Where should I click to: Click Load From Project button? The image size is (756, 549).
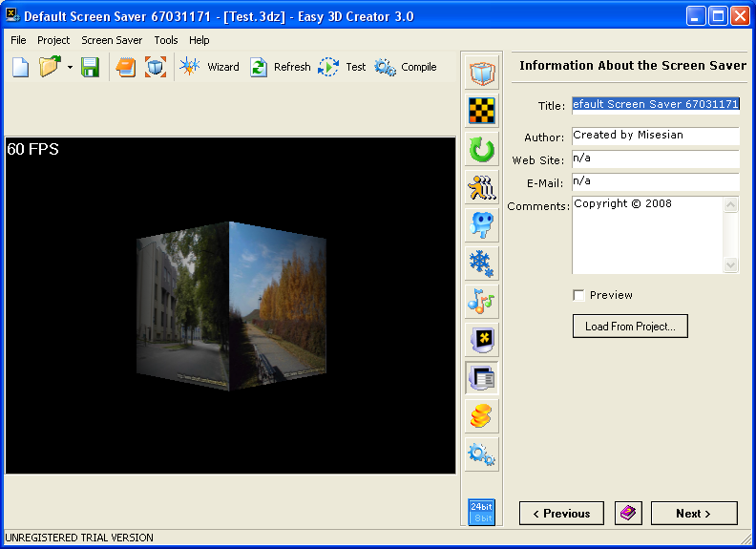[630, 327]
